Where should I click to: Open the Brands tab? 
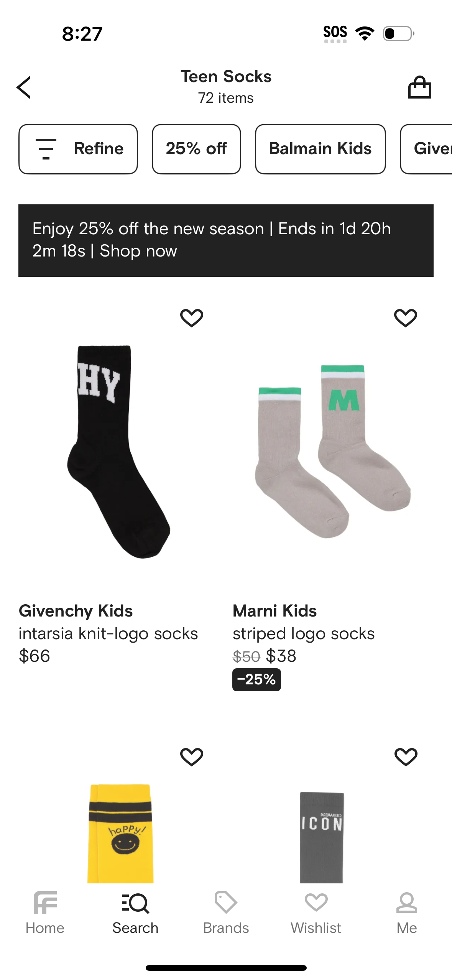[x=226, y=913]
